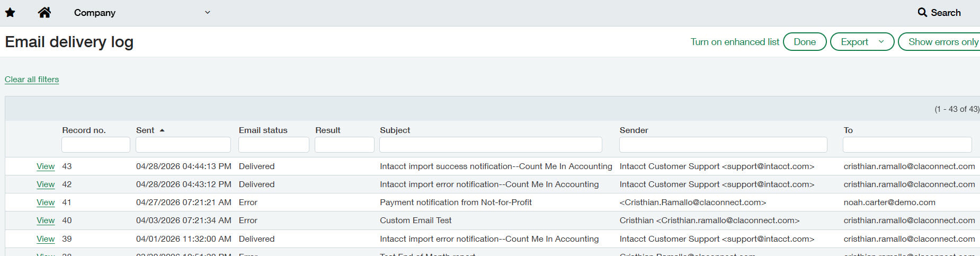This screenshot has height=256, width=980.
Task: Click Delivered status of record 43
Action: (256, 166)
